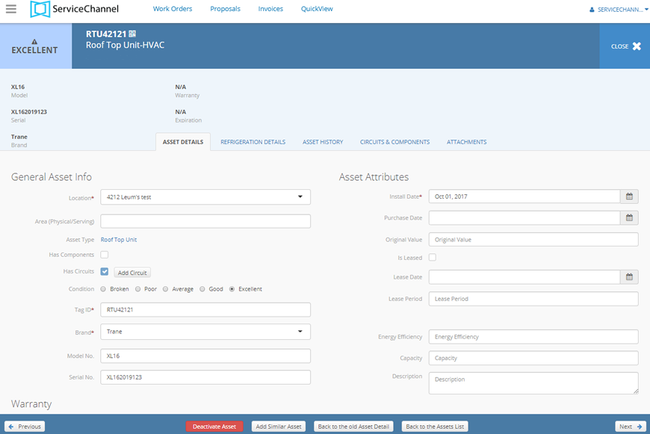Screen dimensions: 650x434
Task: Follow the Roof Top Unit asset type link
Action: point(119,240)
